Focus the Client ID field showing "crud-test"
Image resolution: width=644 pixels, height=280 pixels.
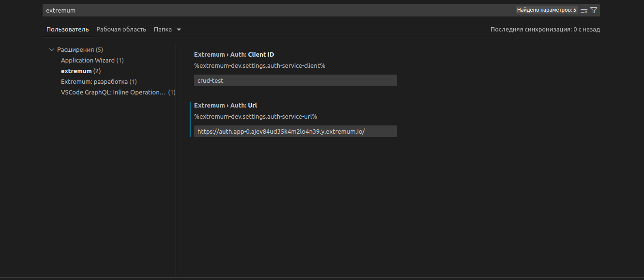coord(295,80)
